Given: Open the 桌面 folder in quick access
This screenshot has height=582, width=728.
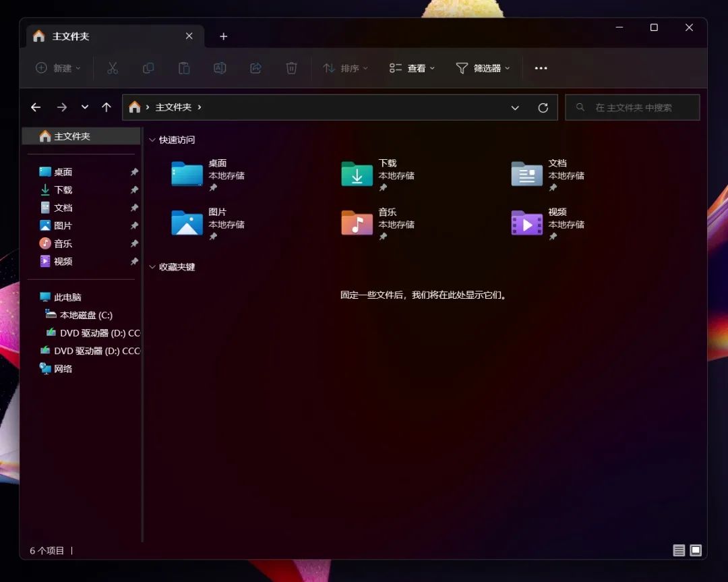Looking at the screenshot, I should [x=208, y=175].
